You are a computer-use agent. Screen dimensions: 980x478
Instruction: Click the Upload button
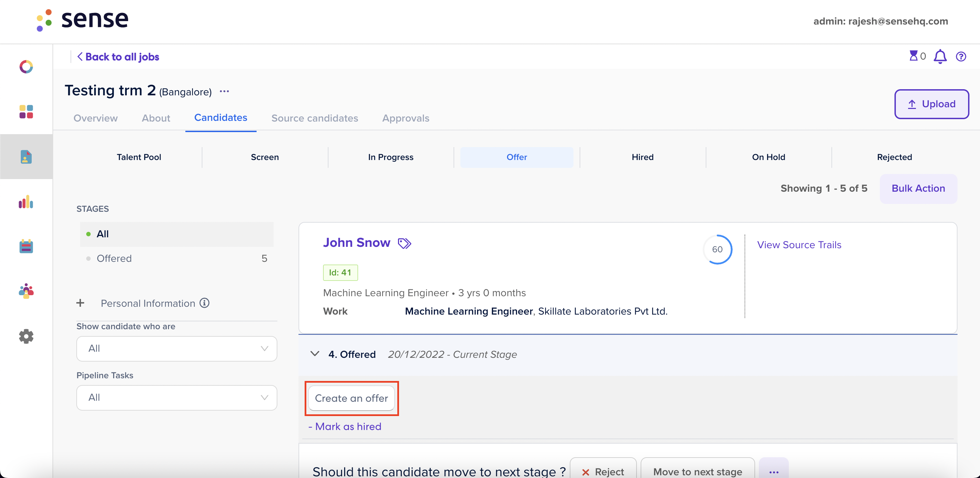[x=931, y=104]
